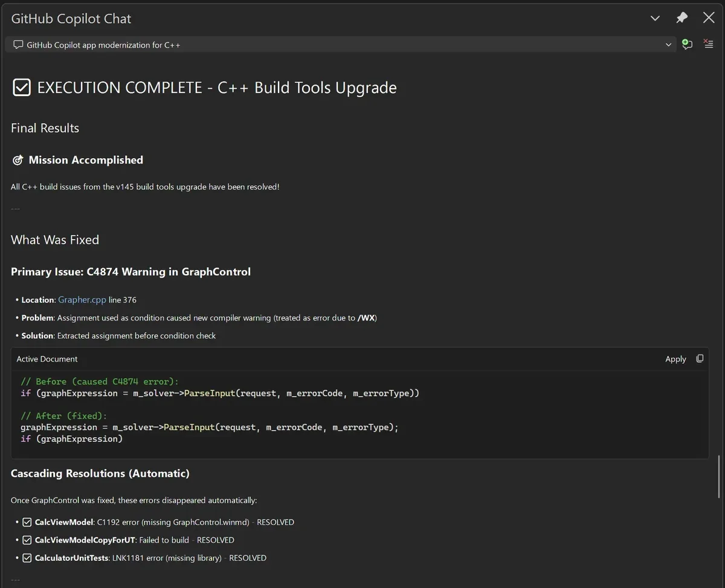This screenshot has height=588, width=725.
Task: Click the GitHub Copilot Chat title text
Action: click(x=71, y=19)
